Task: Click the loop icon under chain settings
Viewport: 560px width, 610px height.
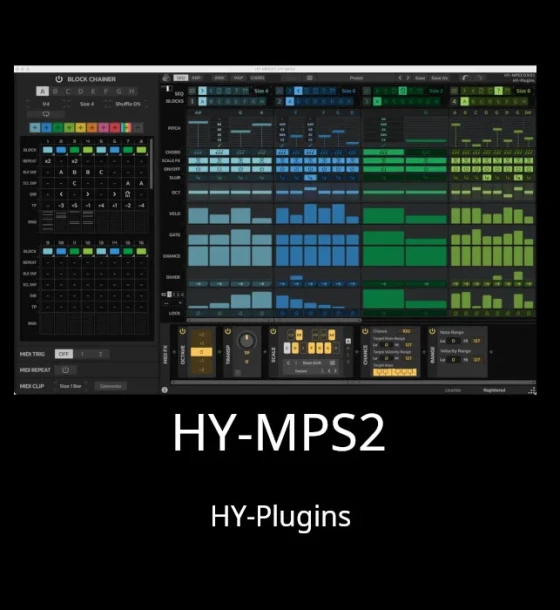Action: click(x=46, y=114)
